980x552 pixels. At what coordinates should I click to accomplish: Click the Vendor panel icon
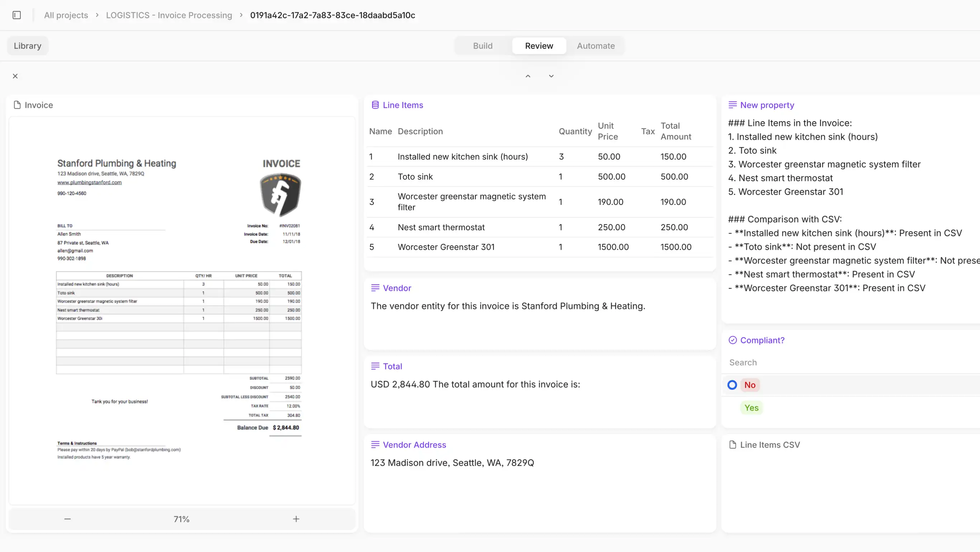click(375, 287)
